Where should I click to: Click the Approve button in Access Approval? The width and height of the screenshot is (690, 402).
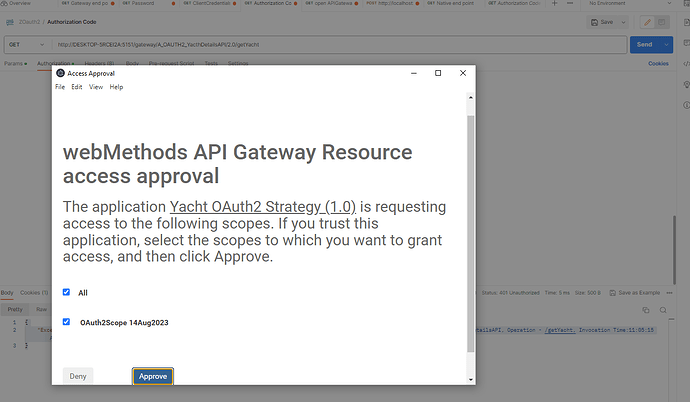pos(153,376)
